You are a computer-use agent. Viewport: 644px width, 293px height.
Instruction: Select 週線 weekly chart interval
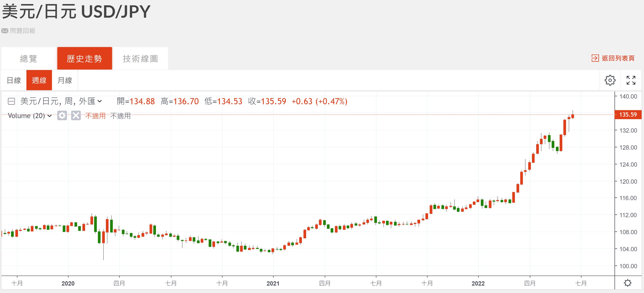coord(39,80)
